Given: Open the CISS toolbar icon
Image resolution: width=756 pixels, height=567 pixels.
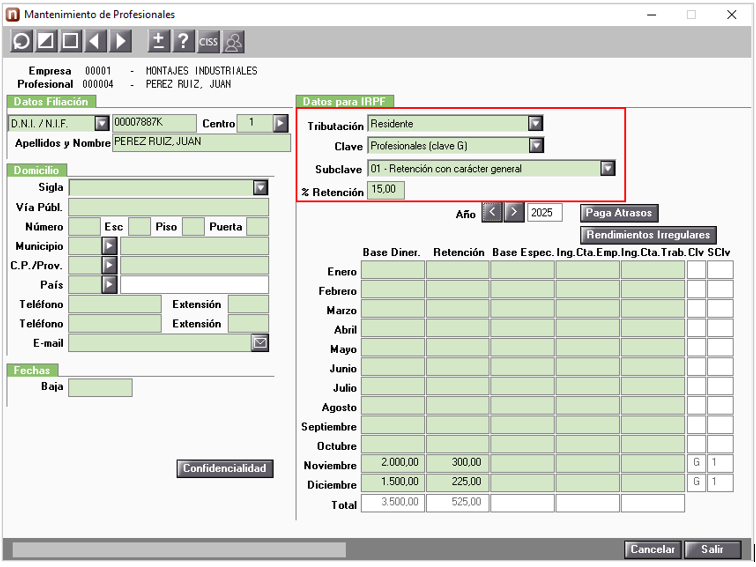Looking at the screenshot, I should point(208,41).
